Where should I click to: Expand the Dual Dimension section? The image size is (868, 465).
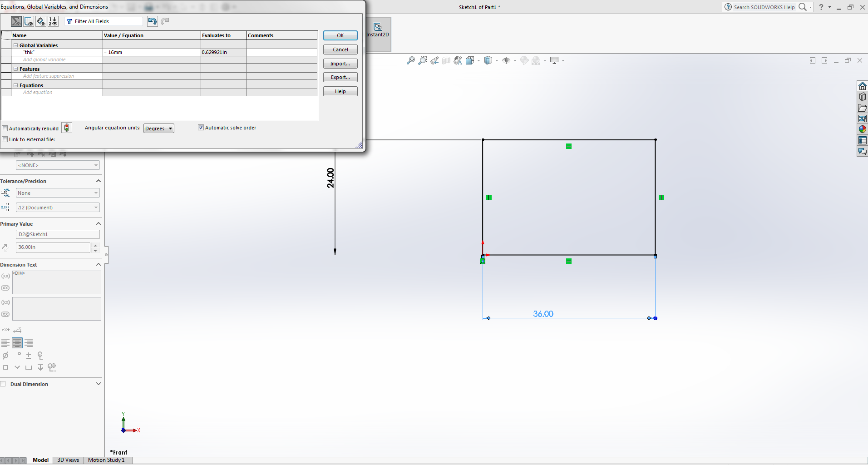(98, 384)
